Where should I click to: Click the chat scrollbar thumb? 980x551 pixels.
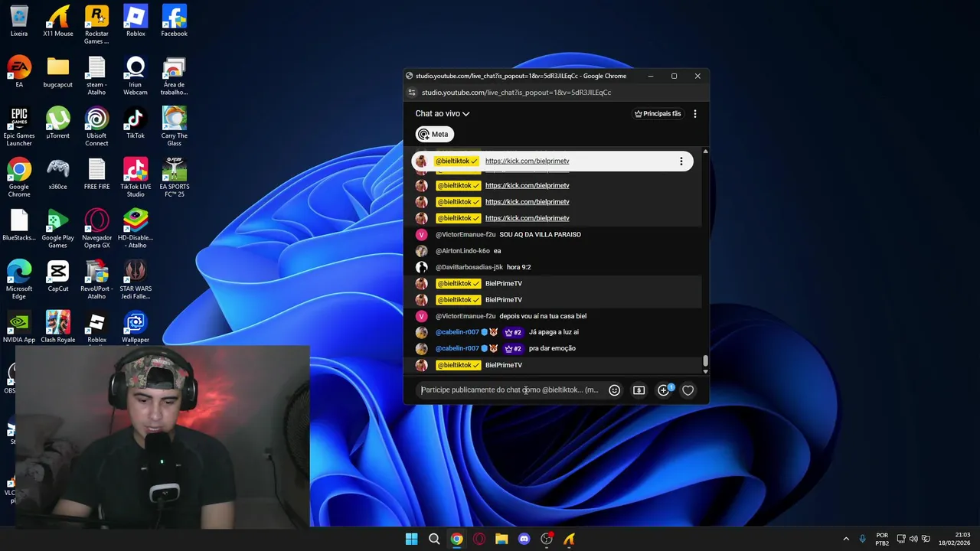705,360
